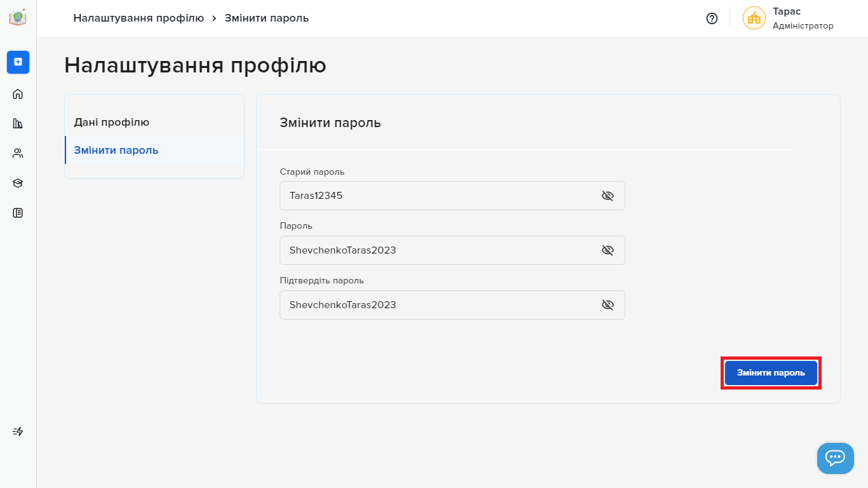Open the Тарас Адміністратор user menu
This screenshot has height=488, width=868.
(789, 18)
